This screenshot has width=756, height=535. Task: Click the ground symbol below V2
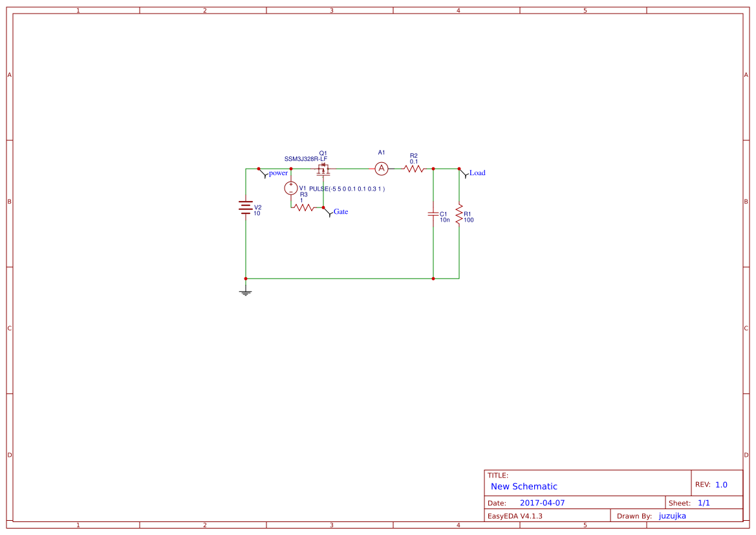[x=245, y=291]
